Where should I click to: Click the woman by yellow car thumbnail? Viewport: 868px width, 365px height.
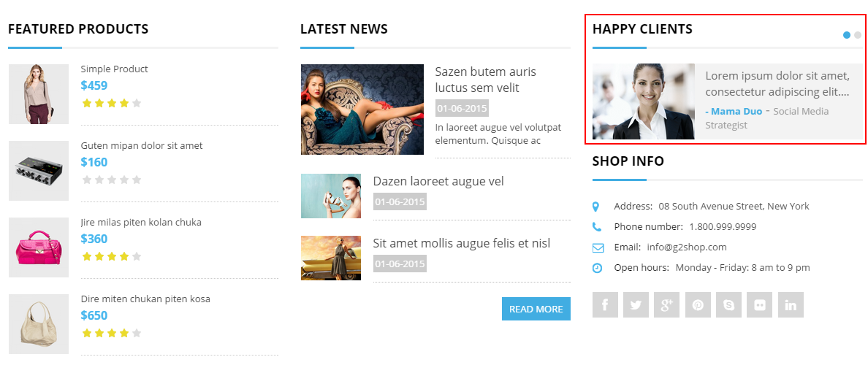coord(331,258)
